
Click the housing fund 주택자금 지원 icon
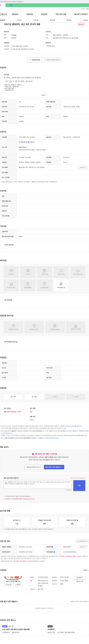click(11, 285)
